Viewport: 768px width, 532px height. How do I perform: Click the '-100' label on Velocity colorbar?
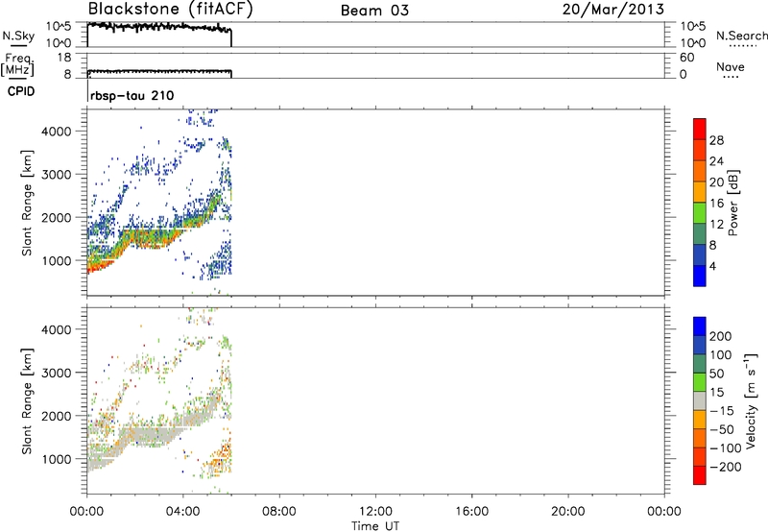(726, 448)
